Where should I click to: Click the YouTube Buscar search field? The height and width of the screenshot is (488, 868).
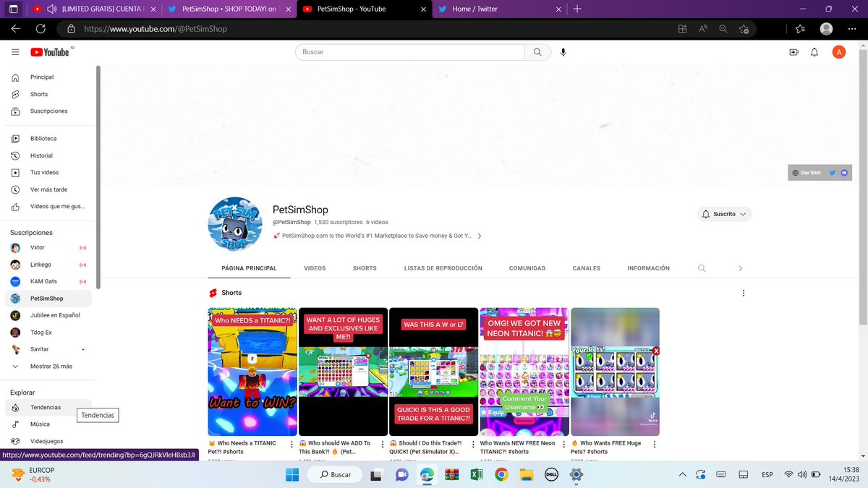[x=409, y=52]
